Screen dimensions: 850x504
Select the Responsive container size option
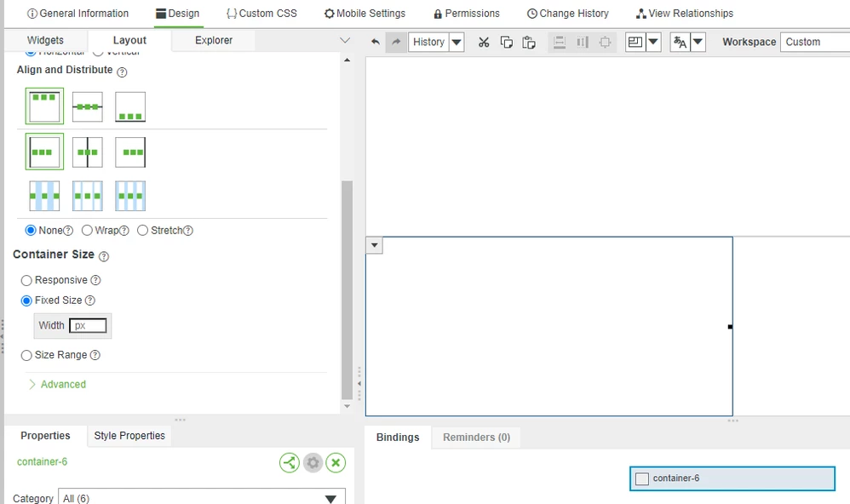click(26, 280)
